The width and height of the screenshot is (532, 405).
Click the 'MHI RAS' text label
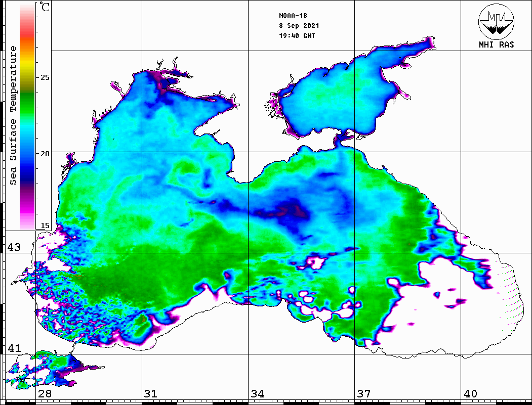point(497,44)
